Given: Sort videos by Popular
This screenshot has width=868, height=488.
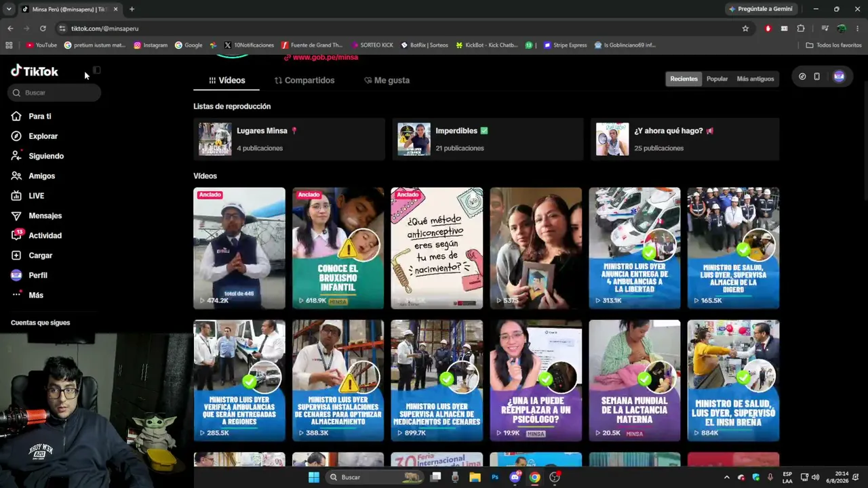Looking at the screenshot, I should click(717, 79).
